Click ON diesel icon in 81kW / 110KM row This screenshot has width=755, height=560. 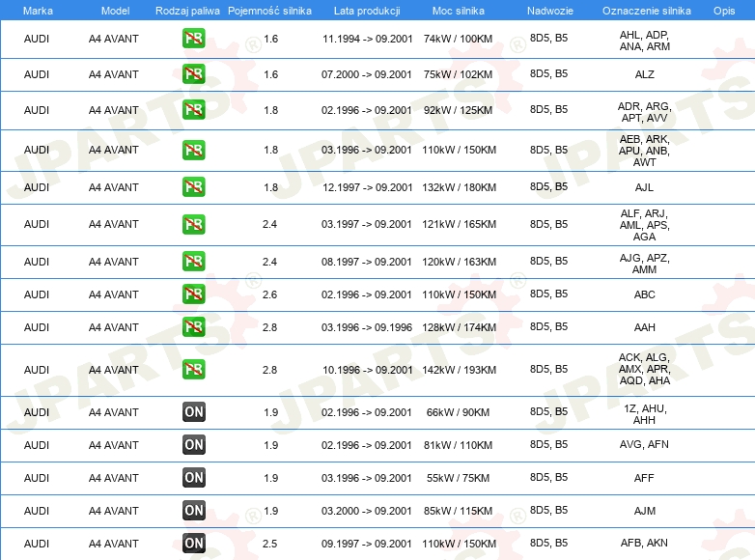click(x=193, y=445)
